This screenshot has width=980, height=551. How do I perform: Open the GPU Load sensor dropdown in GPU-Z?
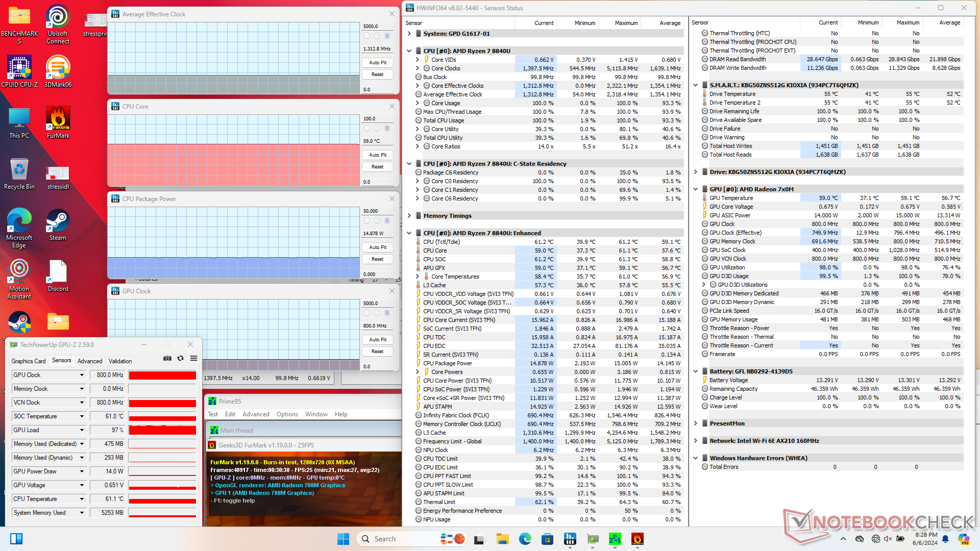click(82, 430)
